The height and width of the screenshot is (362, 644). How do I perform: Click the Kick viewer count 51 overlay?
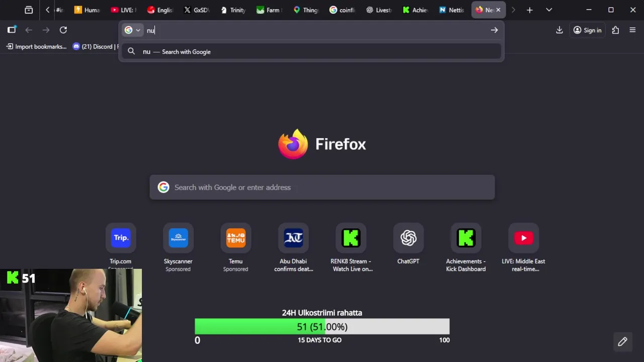pos(21,278)
